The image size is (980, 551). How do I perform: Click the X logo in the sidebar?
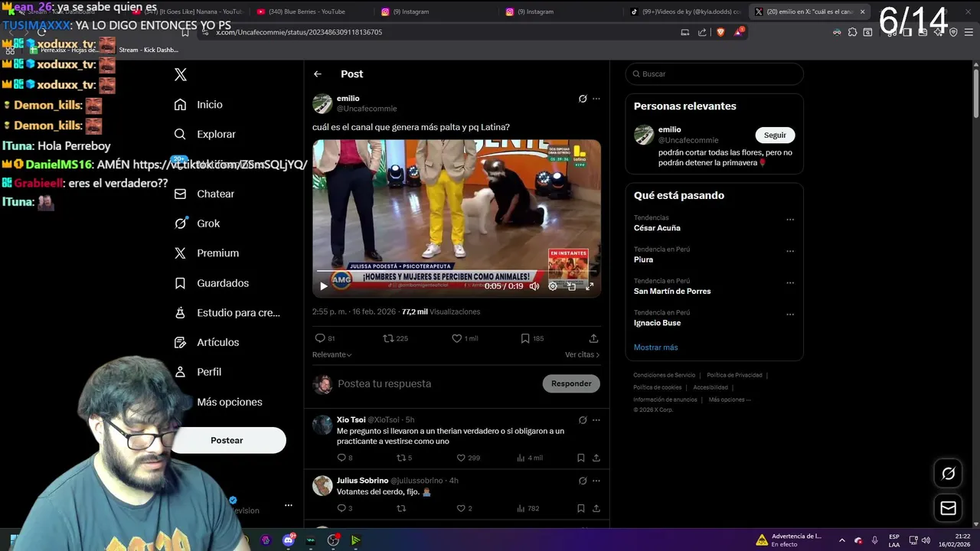coord(180,74)
